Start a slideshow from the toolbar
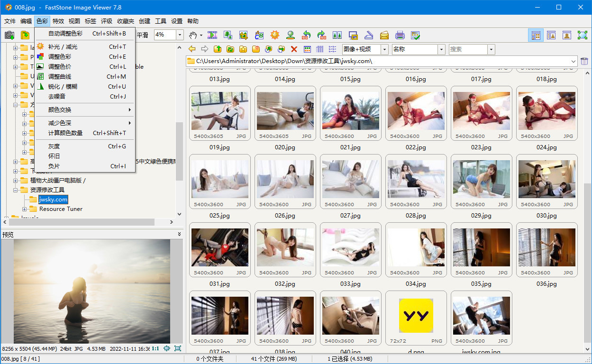 point(212,35)
